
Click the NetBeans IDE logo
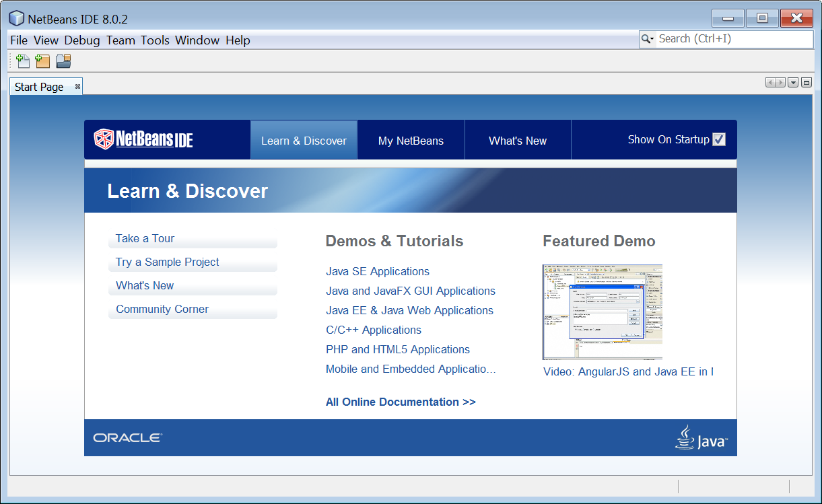click(143, 139)
